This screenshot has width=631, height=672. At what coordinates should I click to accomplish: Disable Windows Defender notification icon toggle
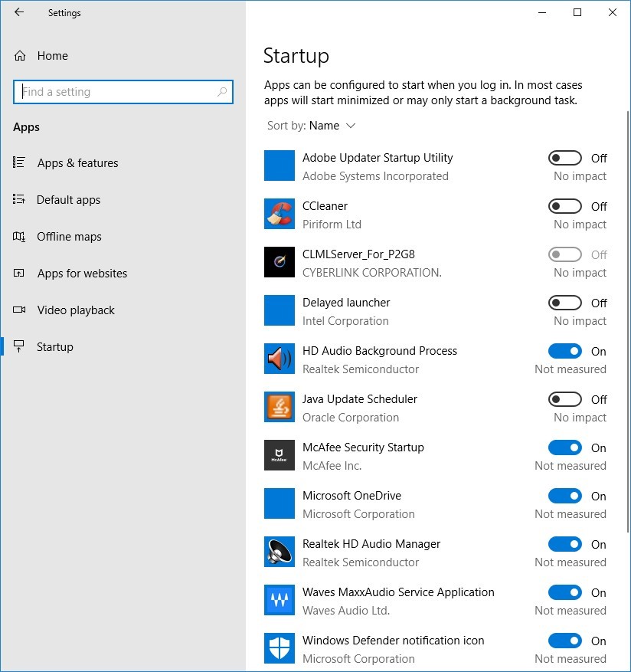click(x=565, y=641)
